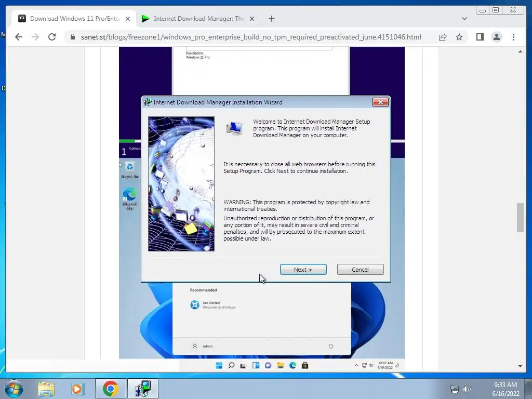This screenshot has height=399, width=532.
Task: Click power icon in Windows 11 screenshot
Action: 331,346
